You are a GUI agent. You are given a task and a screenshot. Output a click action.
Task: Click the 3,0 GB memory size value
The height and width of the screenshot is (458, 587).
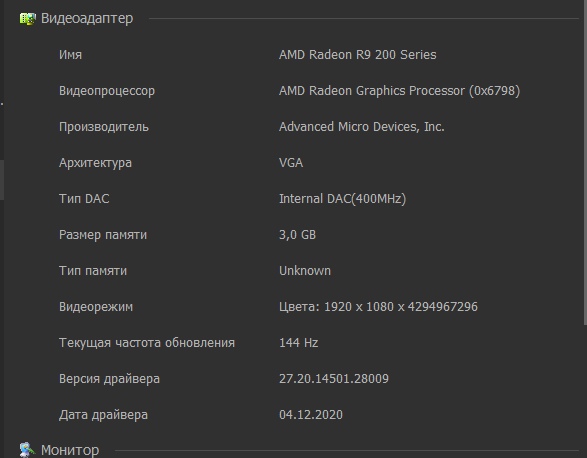pos(298,235)
